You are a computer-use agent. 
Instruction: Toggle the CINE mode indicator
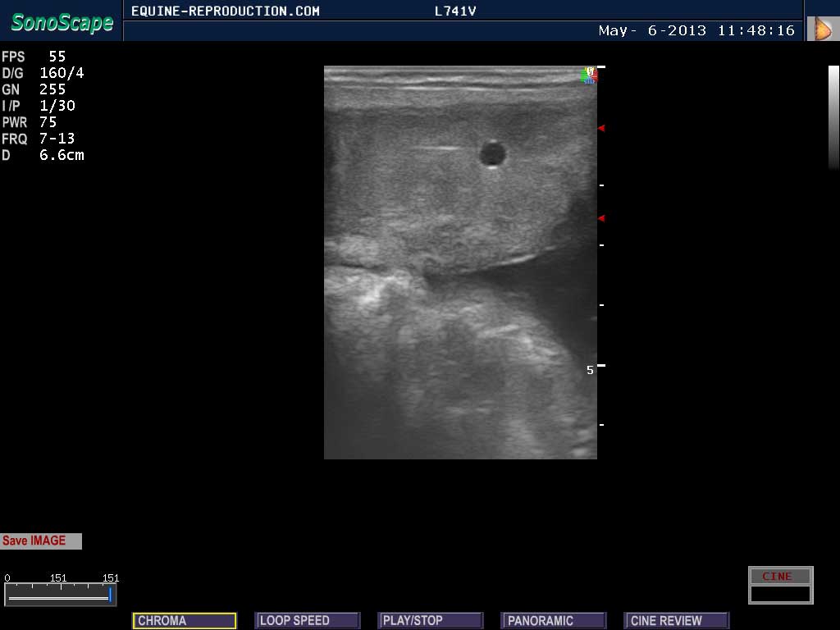tap(779, 576)
